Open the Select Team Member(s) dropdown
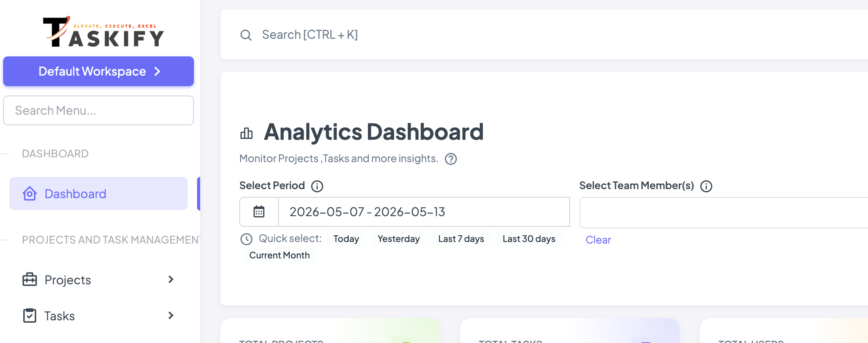868x343 pixels. tap(724, 213)
